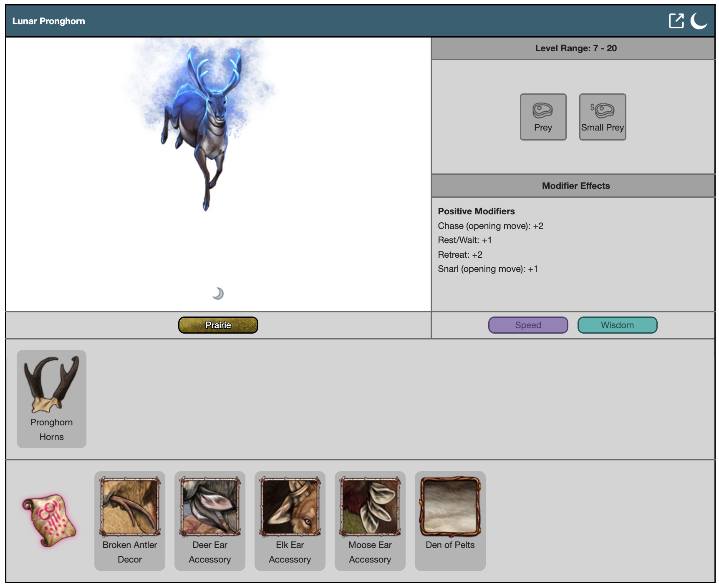Viewport: 719px width, 588px height.
Task: Toggle the crescent moon night mode icon
Action: coord(698,21)
